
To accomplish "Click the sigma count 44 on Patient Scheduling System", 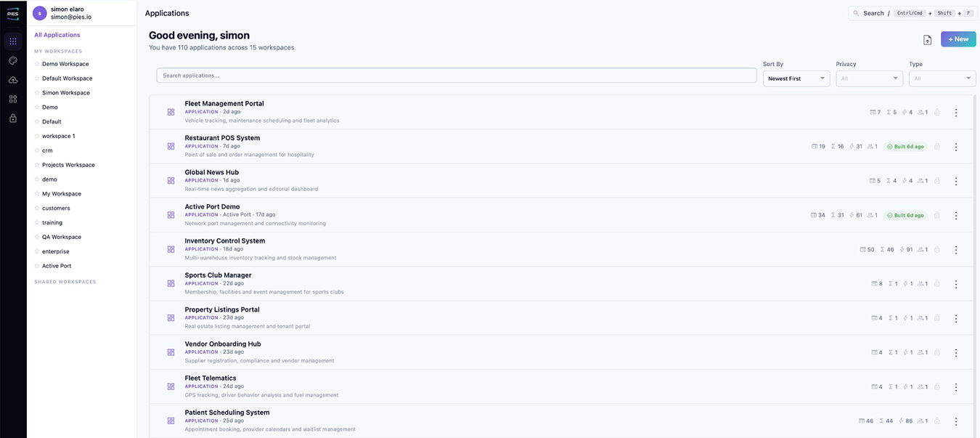I will click(886, 421).
